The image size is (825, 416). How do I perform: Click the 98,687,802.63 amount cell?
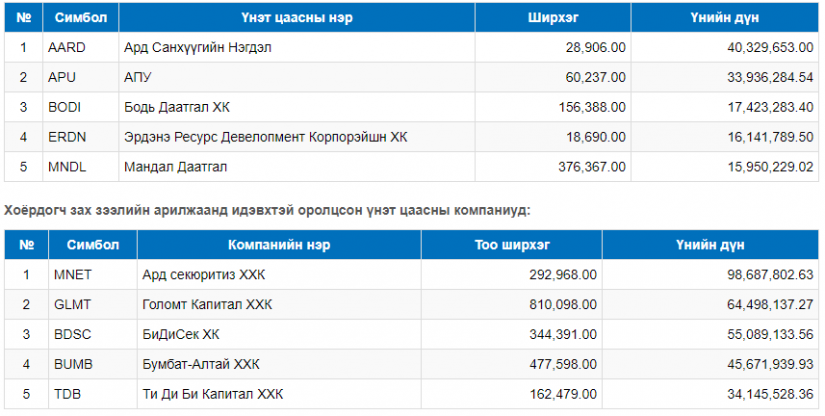point(711,275)
